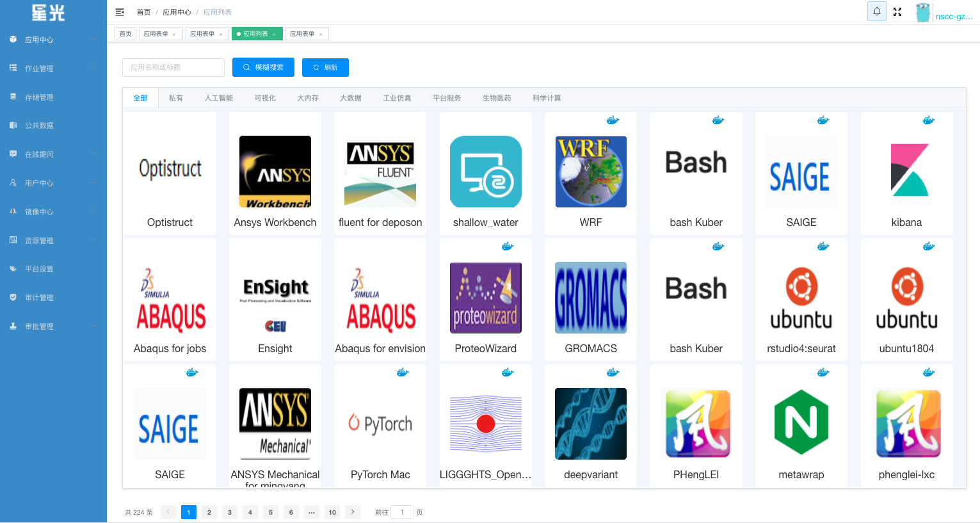Open 公共数据 via its book icon
The image size is (980, 523).
[13, 125]
